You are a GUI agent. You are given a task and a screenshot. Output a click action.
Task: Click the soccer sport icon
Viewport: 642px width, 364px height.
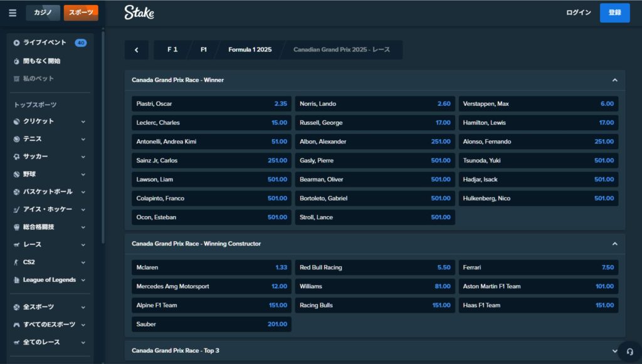tap(16, 157)
